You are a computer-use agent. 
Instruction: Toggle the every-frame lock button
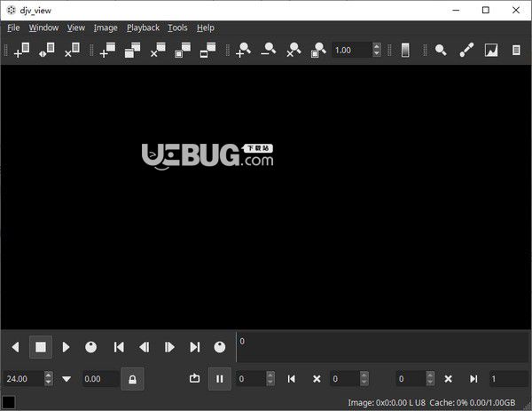click(133, 379)
